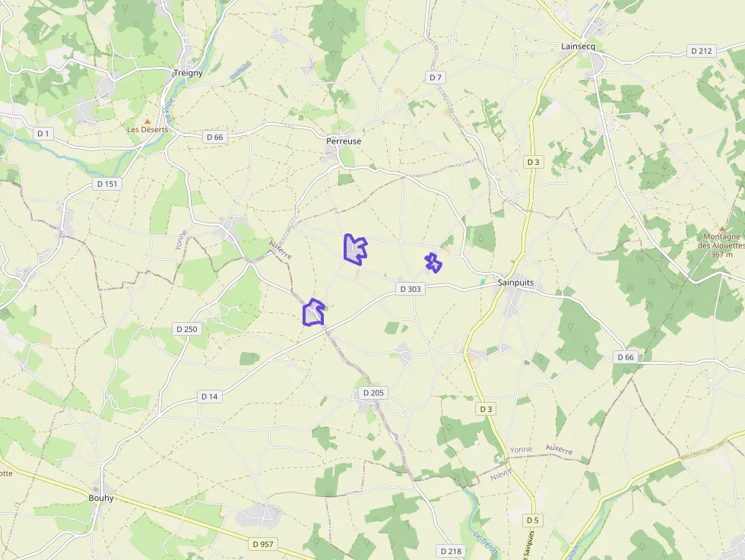Click the Treigny town label
The width and height of the screenshot is (745, 560).
tap(189, 73)
